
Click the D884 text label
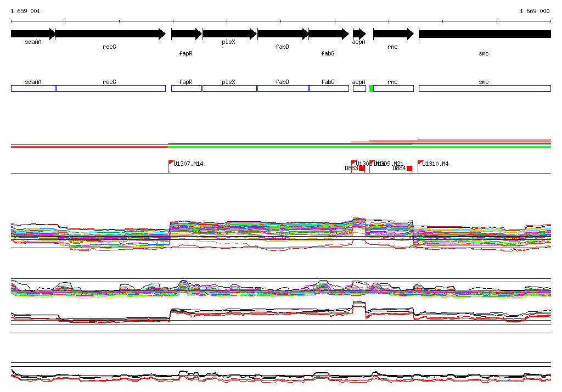coord(399,168)
